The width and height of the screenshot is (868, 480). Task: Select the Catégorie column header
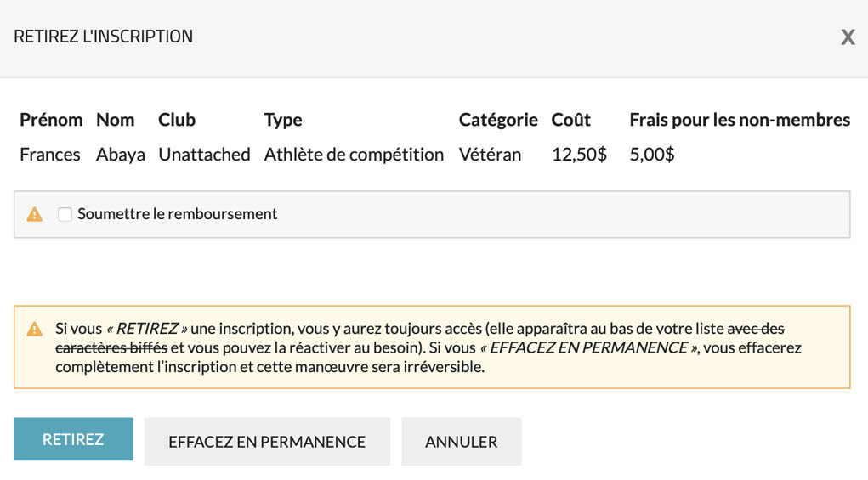pos(498,120)
